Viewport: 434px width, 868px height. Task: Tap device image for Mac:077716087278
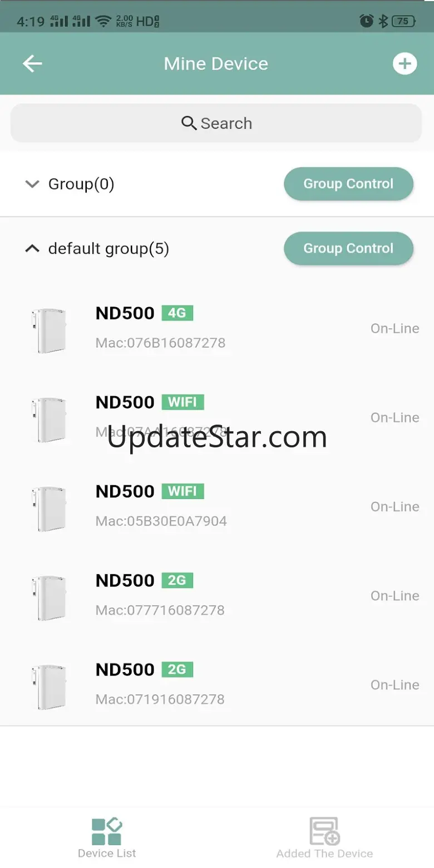[x=49, y=598]
